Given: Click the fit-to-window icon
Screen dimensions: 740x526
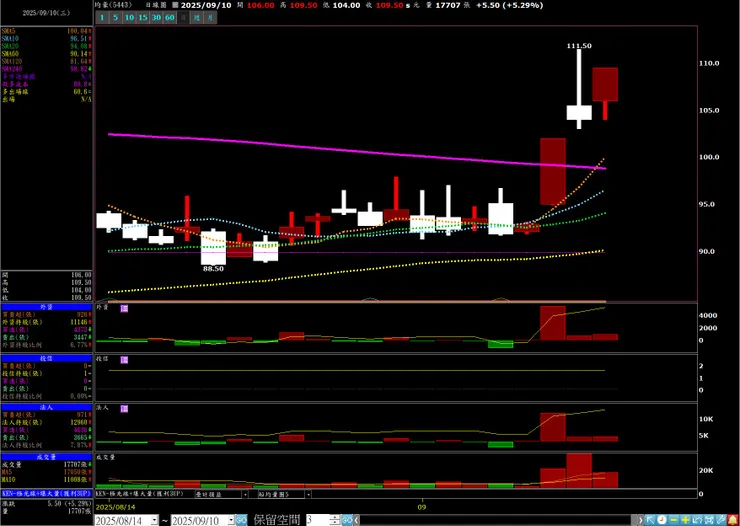Looking at the screenshot, I should pyautogui.click(x=709, y=520).
